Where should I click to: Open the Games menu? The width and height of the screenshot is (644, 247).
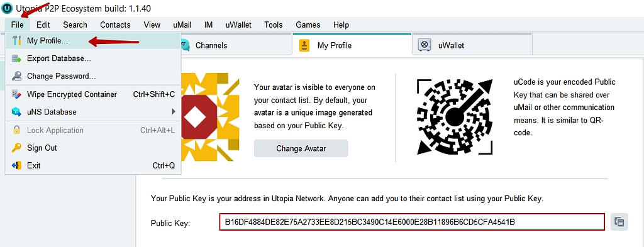point(308,25)
